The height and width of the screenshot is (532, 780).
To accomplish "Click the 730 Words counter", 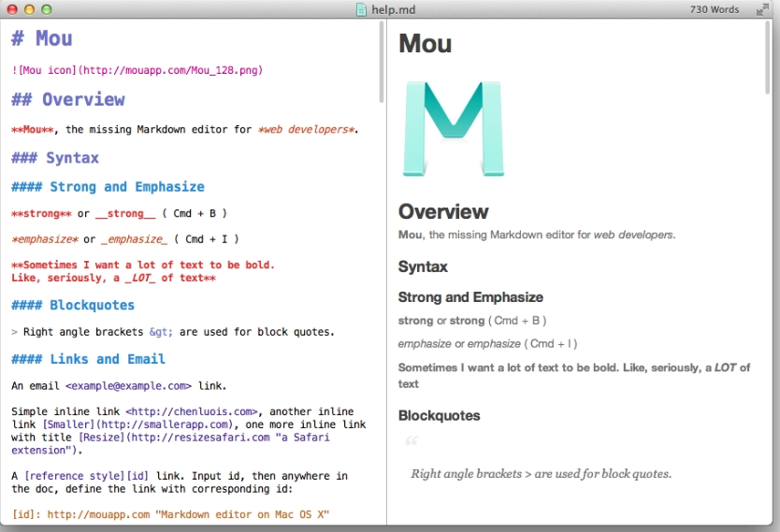I will click(715, 9).
